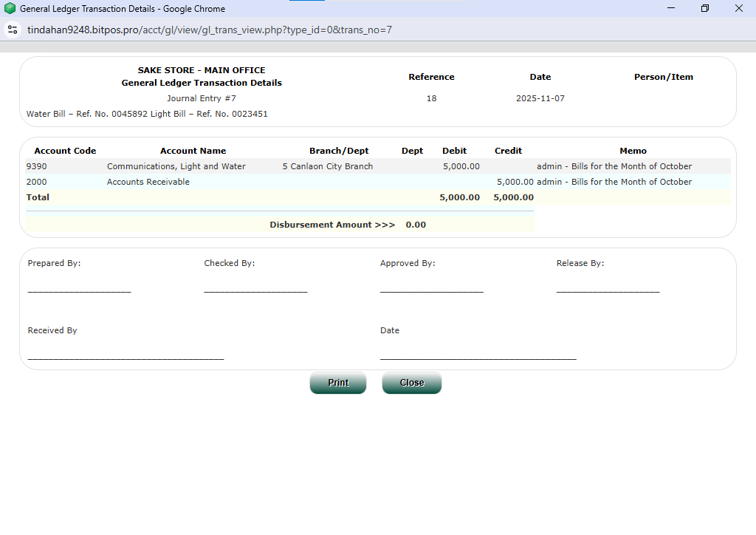Click the 5 Canlaon City Branch cell
Viewport: 756px width, 535px height.
click(327, 166)
